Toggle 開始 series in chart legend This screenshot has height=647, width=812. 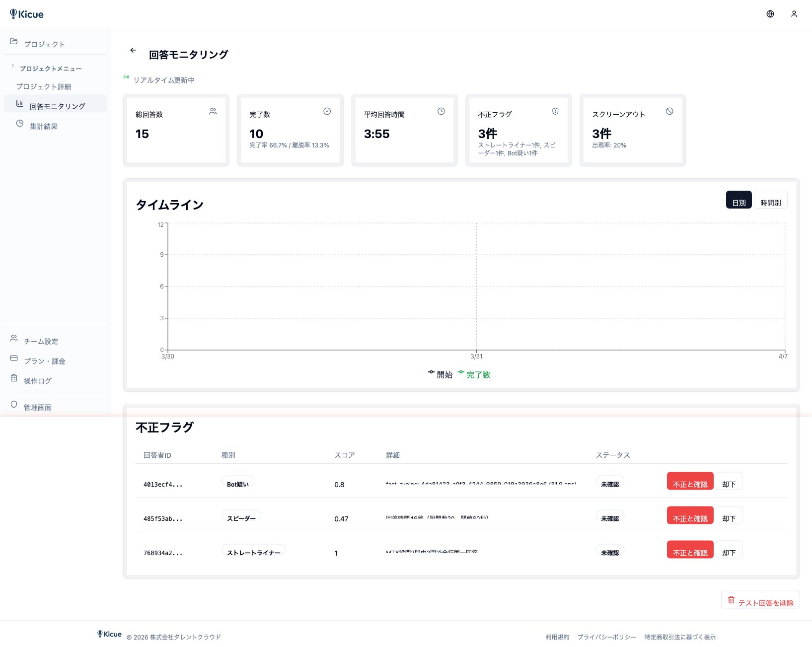point(441,374)
